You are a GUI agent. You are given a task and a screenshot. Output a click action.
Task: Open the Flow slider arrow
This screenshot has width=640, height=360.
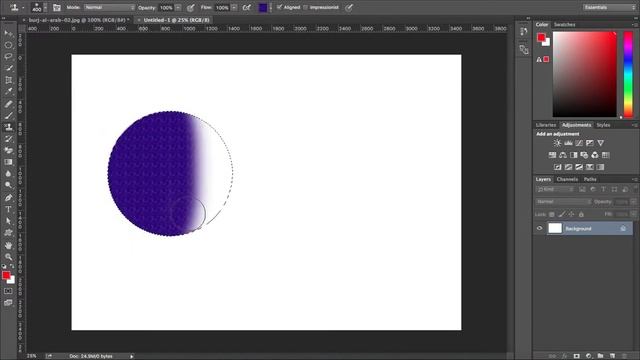(234, 7)
